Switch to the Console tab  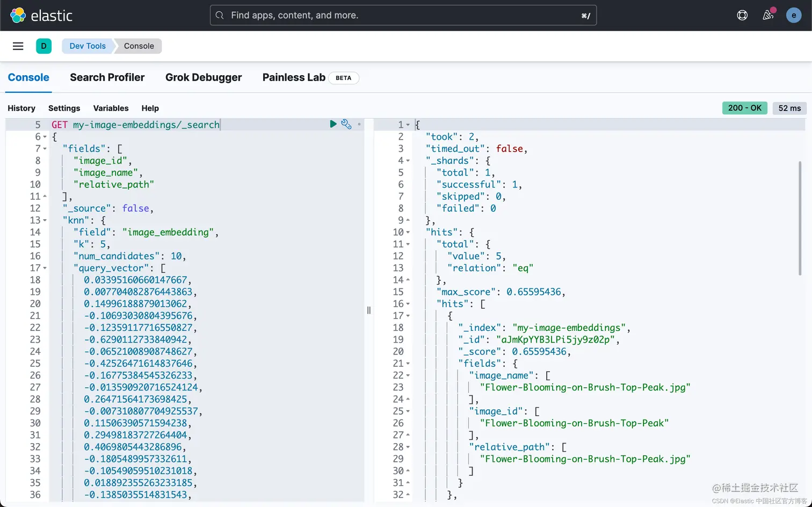[28, 77]
